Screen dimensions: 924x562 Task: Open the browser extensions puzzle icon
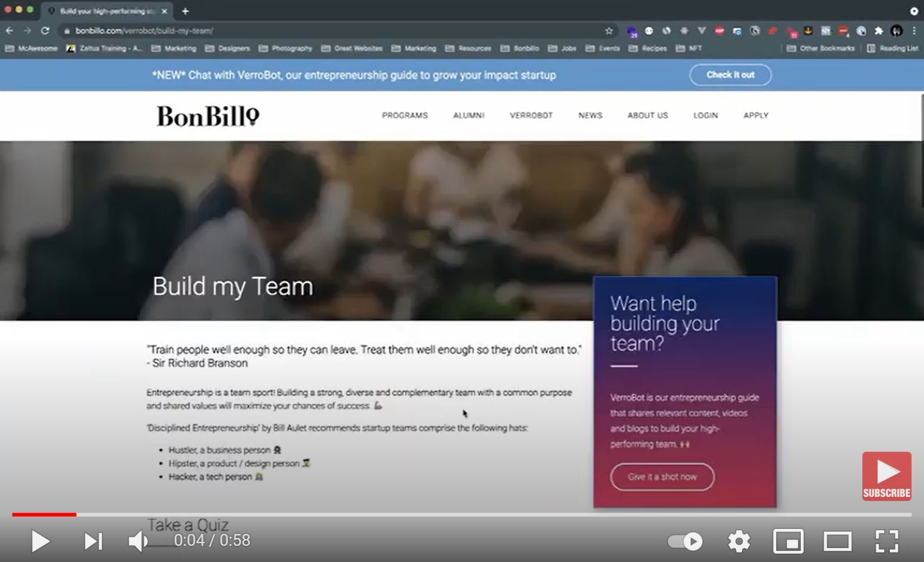click(879, 31)
